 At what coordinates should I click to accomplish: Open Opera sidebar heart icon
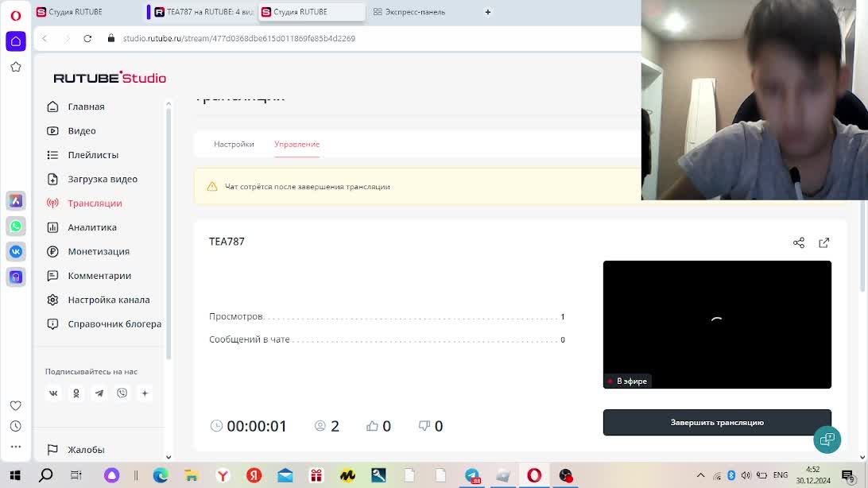pos(16,405)
